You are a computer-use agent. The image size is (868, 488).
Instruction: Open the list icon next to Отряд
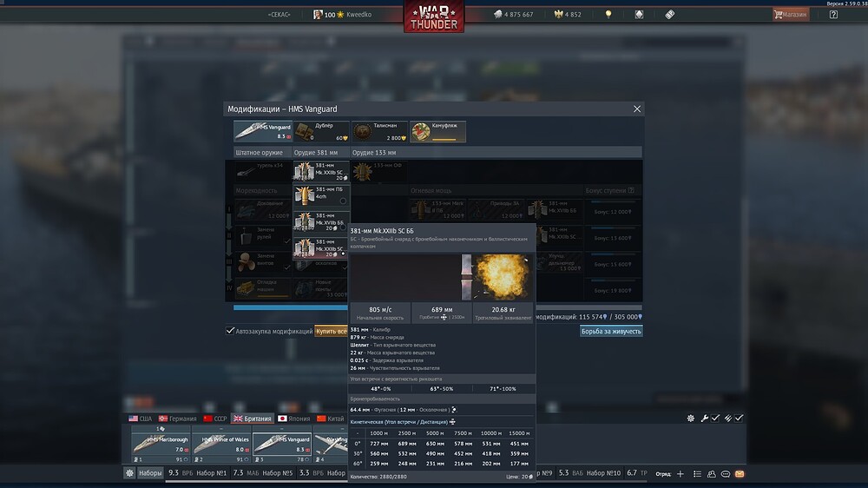pos(697,474)
